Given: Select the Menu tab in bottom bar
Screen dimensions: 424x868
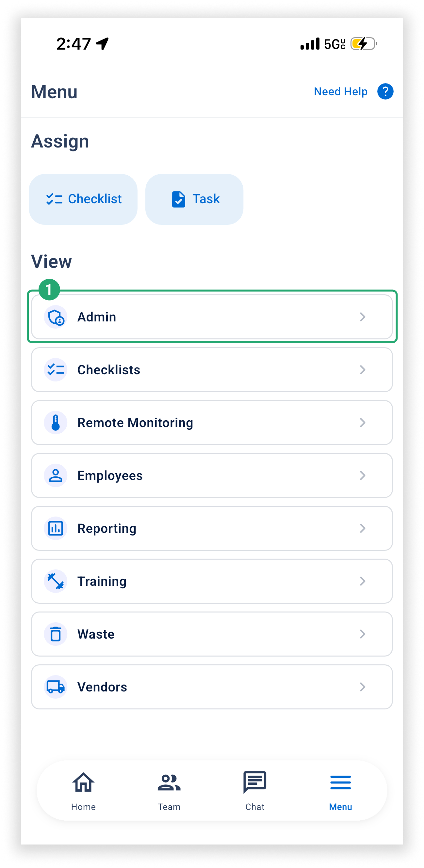Looking at the screenshot, I should (340, 790).
